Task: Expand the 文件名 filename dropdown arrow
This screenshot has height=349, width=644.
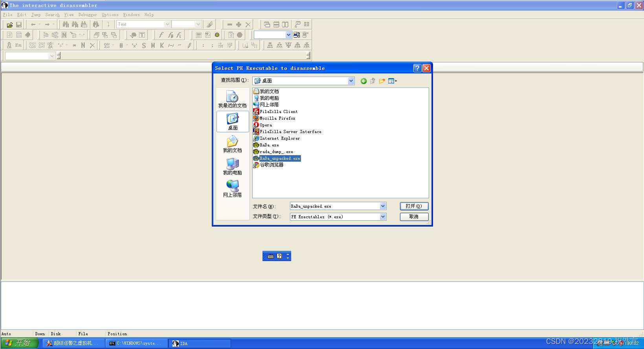Action: click(x=383, y=206)
